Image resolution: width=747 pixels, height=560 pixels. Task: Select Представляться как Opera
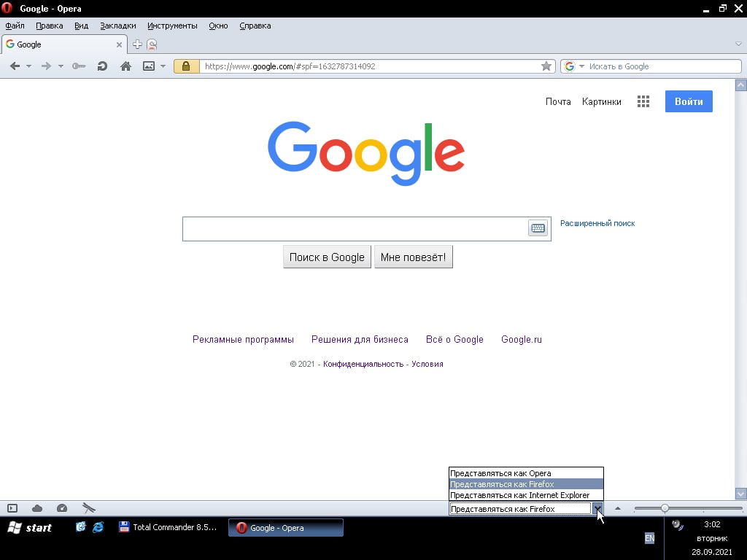pos(526,473)
